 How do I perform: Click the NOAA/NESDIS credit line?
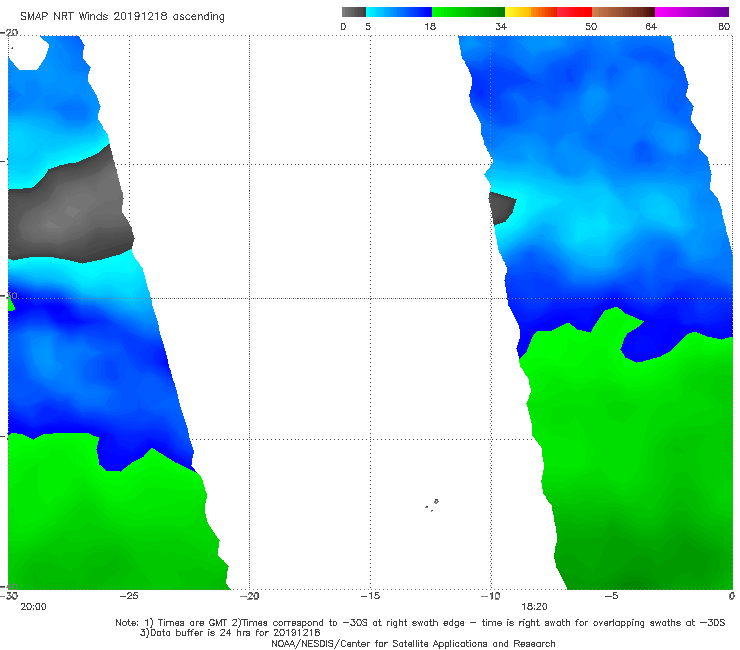[413, 644]
